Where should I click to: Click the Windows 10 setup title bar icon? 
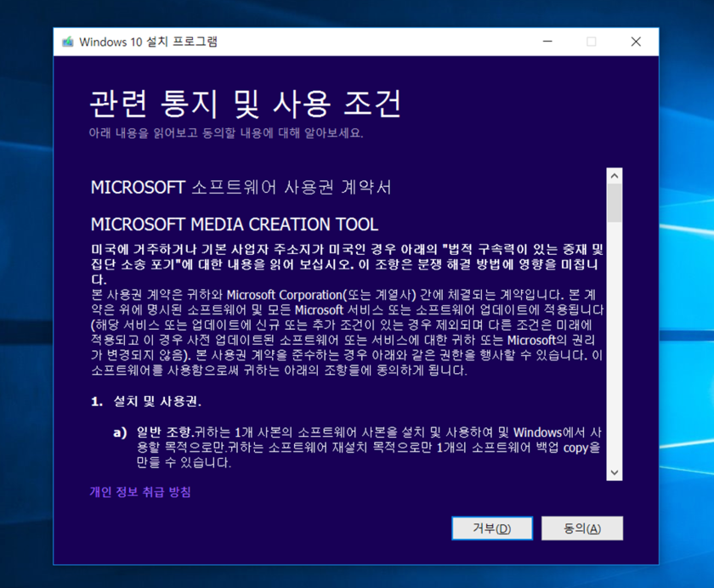pos(68,42)
